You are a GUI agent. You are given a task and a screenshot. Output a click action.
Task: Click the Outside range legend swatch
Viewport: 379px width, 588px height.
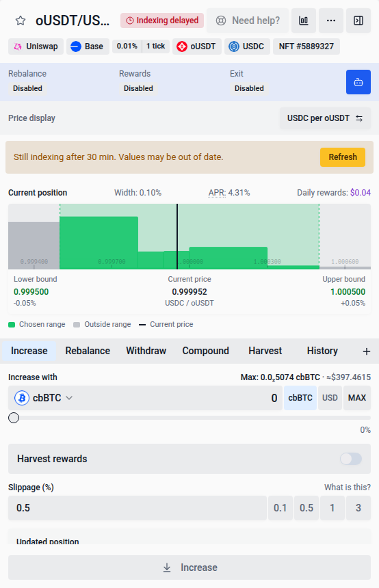tap(77, 325)
